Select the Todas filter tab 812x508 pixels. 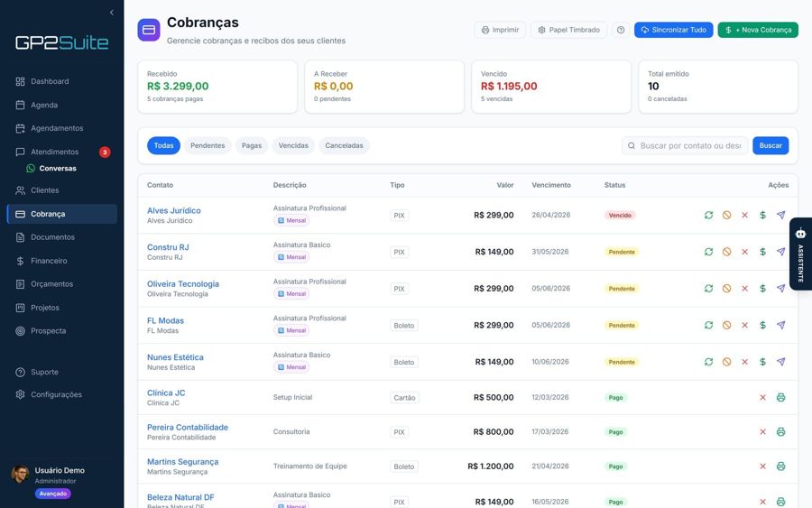pos(163,145)
